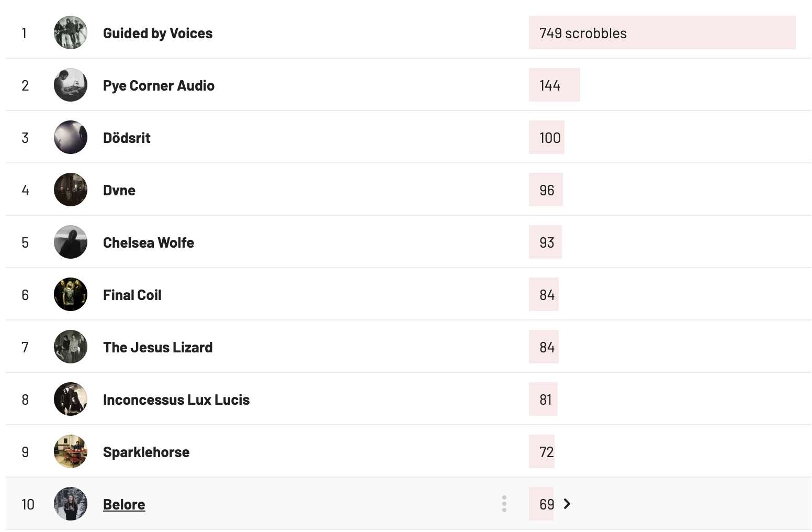Go to Pye Corner Audio page

tap(159, 85)
